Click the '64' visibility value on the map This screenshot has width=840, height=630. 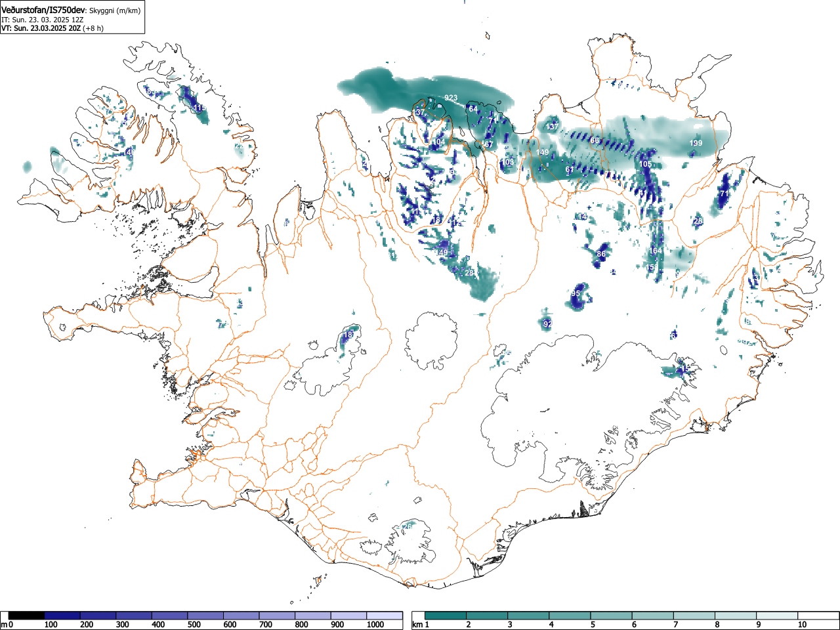[x=472, y=108]
